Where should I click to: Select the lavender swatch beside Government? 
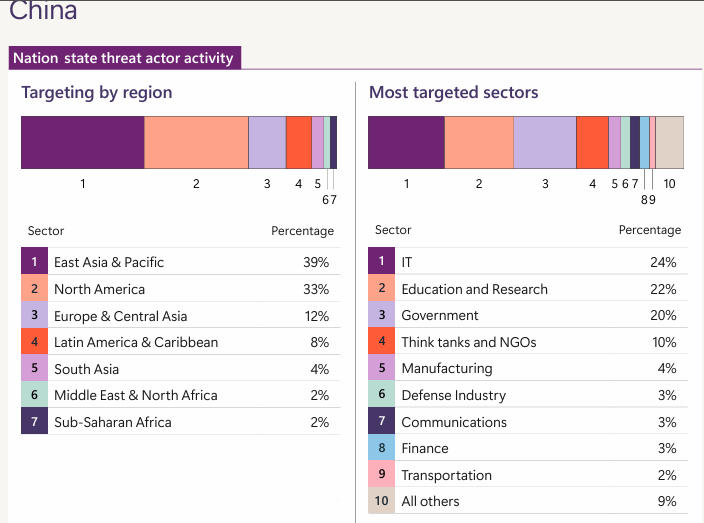click(381, 315)
